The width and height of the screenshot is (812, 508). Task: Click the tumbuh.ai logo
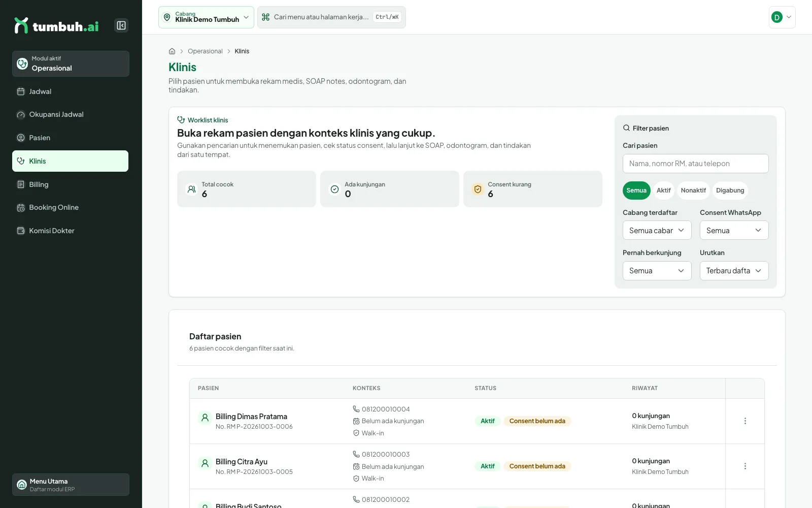click(x=56, y=25)
